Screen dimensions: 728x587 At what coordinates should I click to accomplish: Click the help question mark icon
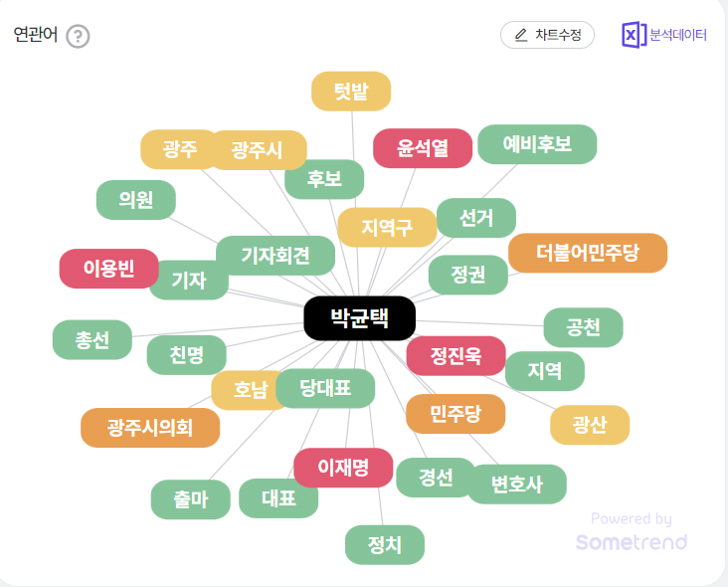pyautogui.click(x=78, y=37)
